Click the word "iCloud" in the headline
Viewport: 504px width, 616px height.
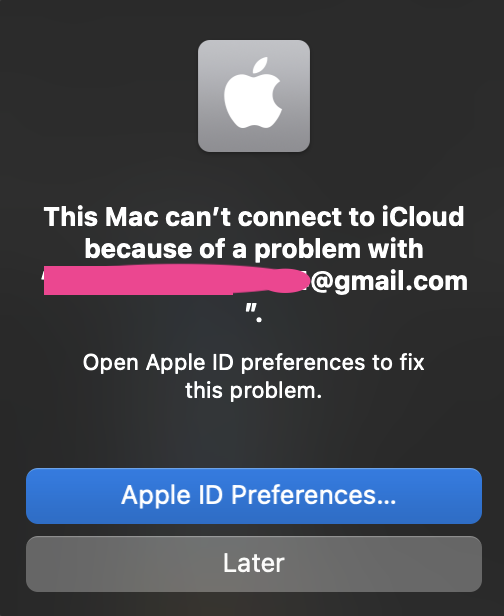423,217
